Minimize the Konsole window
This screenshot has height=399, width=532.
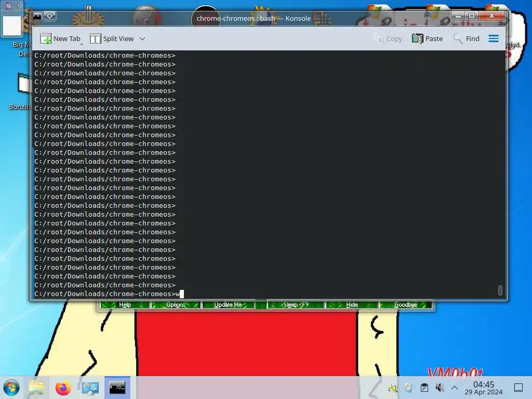tap(458, 16)
